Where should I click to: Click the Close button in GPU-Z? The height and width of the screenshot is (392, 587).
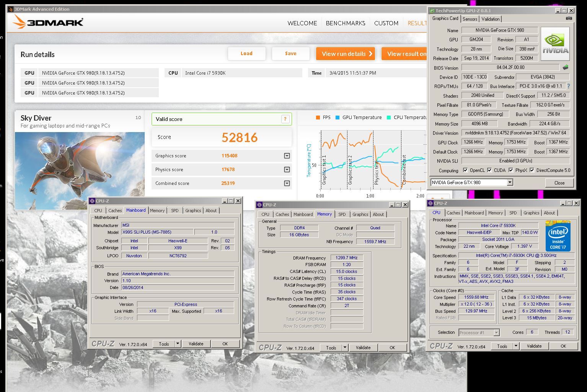point(559,183)
